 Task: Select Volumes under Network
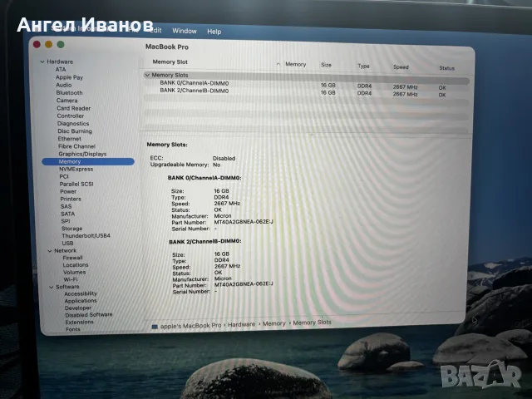point(74,272)
